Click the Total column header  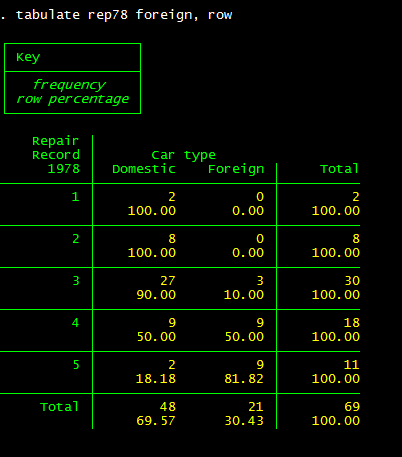click(x=339, y=169)
